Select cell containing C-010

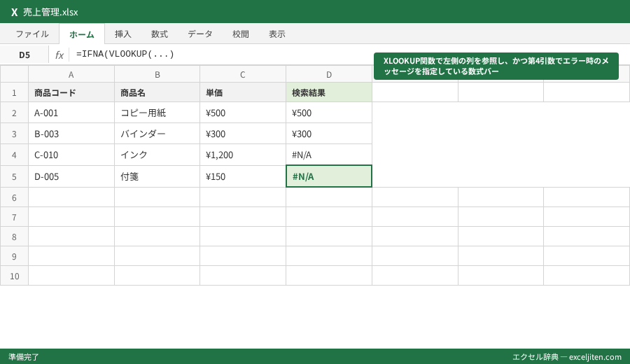tap(71, 155)
